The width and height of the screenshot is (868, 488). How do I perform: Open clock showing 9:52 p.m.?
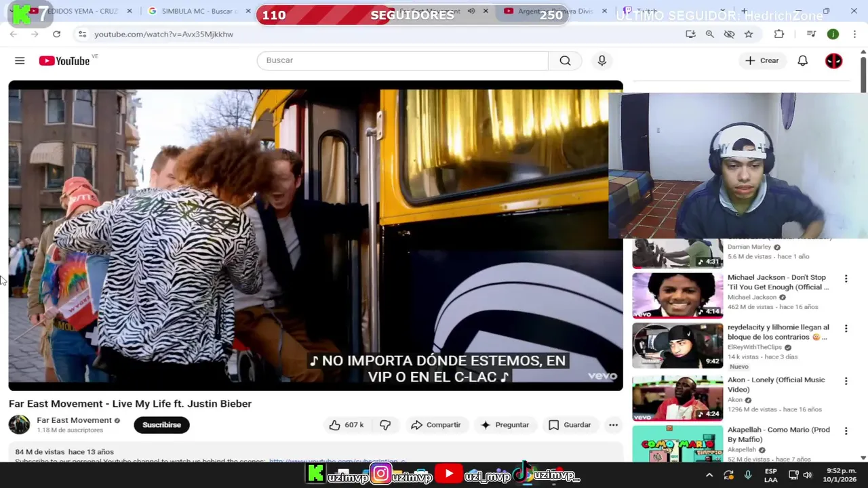[x=841, y=475]
